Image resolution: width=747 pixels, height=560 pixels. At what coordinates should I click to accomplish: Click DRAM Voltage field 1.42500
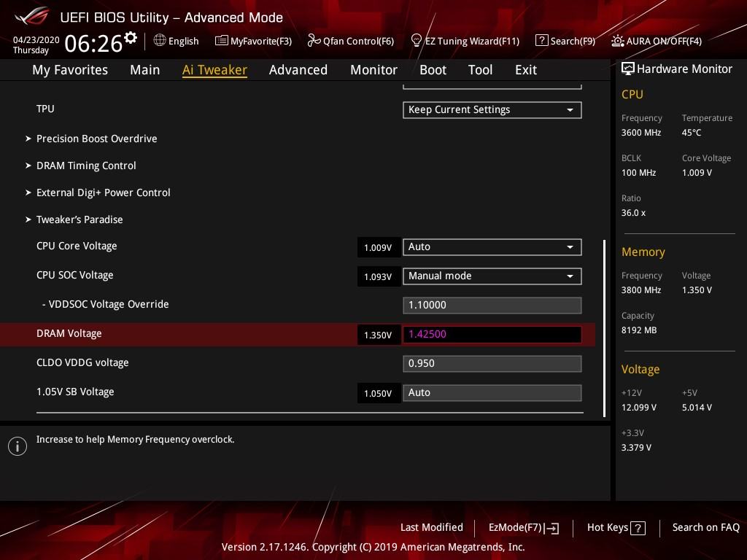click(492, 334)
